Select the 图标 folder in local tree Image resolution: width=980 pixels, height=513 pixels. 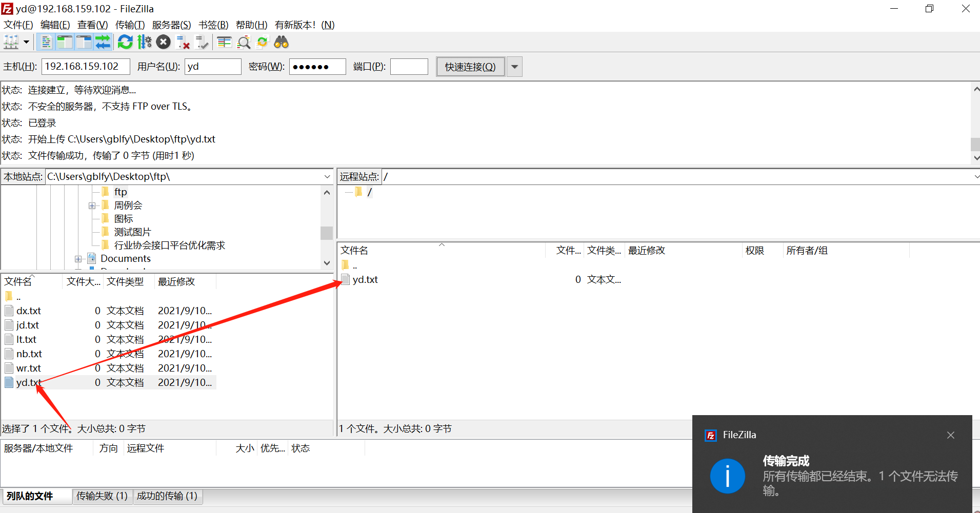(x=123, y=219)
